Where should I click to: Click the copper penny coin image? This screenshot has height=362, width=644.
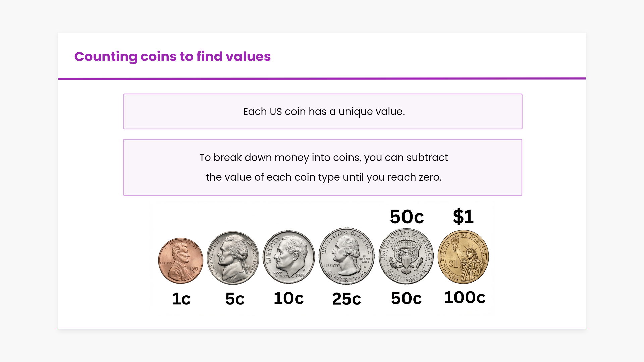181,260
